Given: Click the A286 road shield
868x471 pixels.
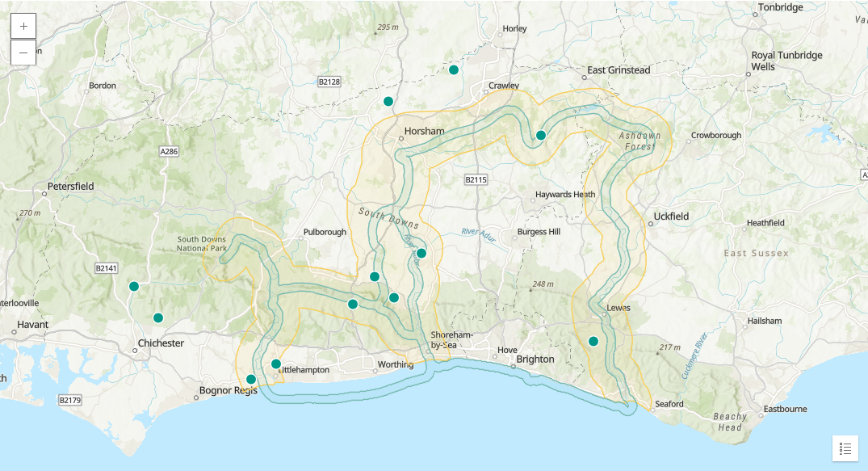Looking at the screenshot, I should (x=169, y=151).
